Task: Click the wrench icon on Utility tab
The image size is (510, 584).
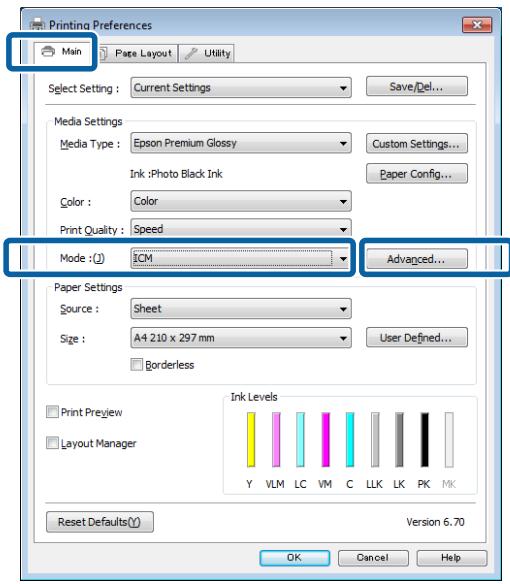Action: [191, 53]
